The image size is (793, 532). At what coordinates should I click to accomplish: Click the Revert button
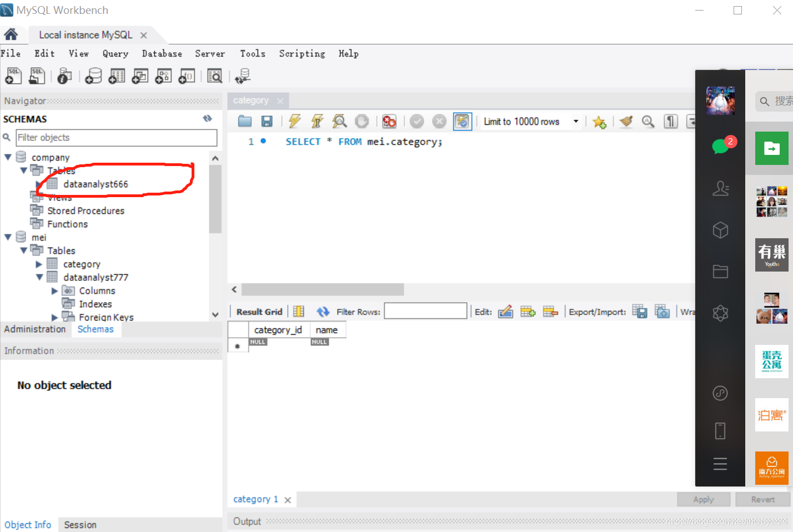763,499
